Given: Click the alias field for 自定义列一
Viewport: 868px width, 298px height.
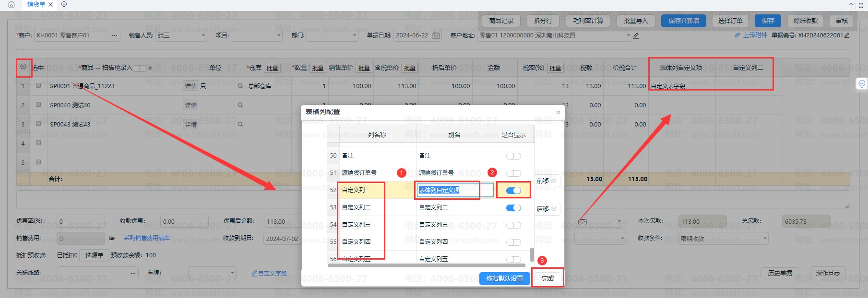Looking at the screenshot, I should [454, 190].
